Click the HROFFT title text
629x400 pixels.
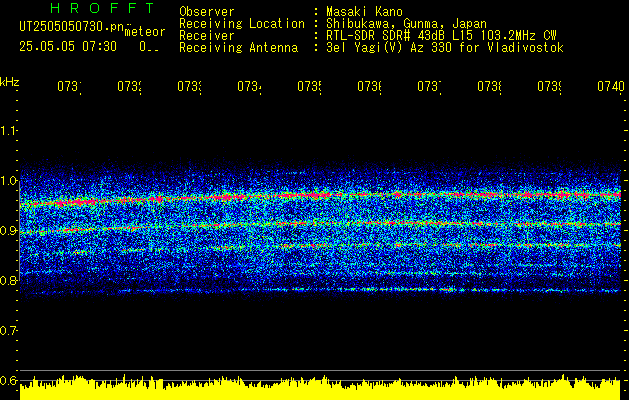point(103,8)
